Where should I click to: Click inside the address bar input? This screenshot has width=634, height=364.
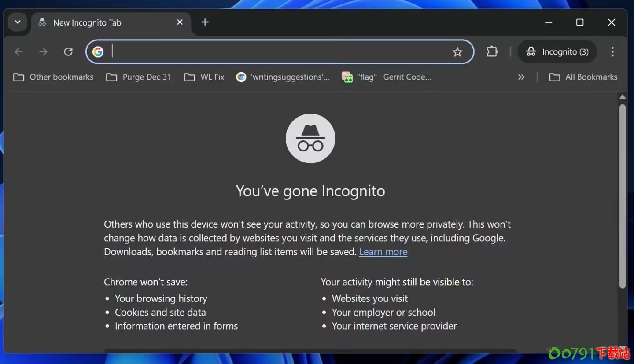(x=264, y=51)
